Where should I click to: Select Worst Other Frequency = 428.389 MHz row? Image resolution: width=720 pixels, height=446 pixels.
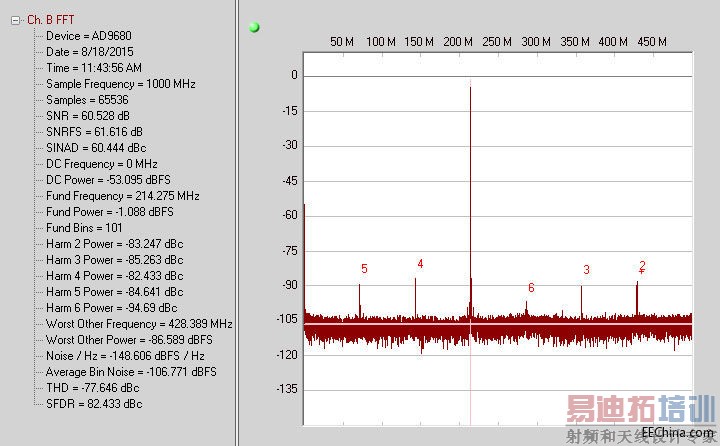139,324
